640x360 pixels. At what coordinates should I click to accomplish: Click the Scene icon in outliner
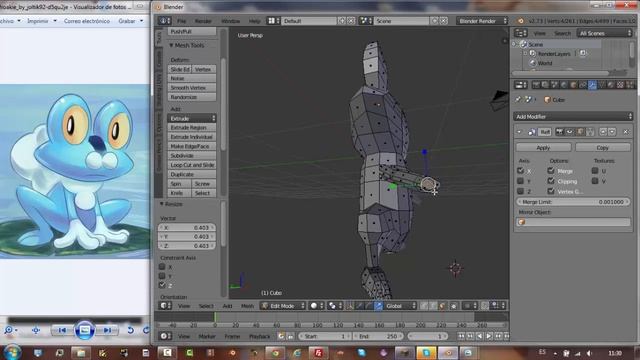point(523,44)
